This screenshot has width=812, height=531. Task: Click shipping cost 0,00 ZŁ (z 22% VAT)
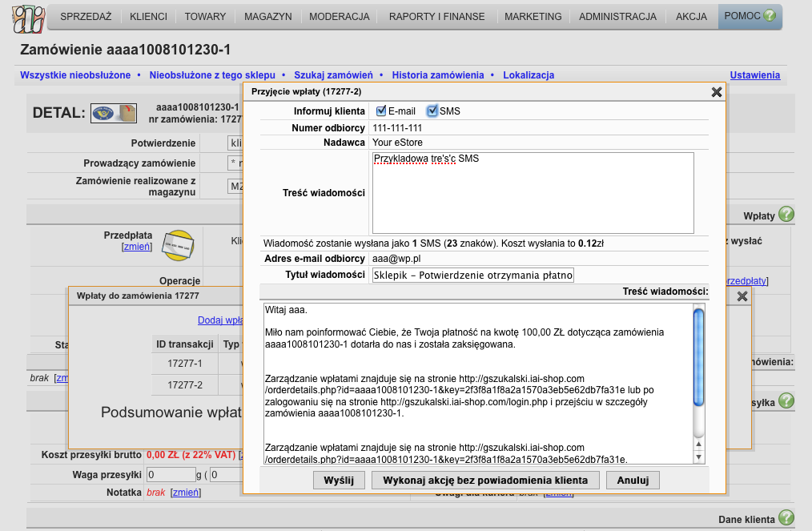tap(191, 455)
